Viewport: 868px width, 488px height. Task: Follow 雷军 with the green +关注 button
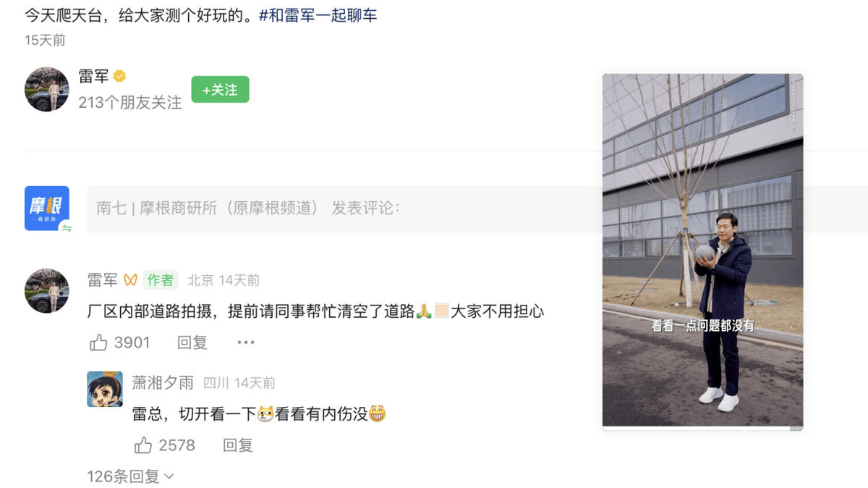pos(220,90)
